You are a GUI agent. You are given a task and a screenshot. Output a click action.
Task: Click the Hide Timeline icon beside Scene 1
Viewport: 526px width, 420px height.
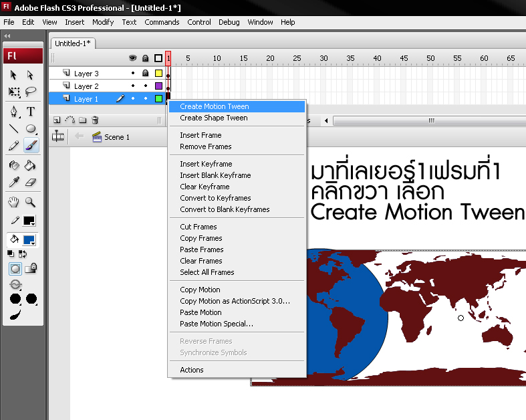click(57, 136)
